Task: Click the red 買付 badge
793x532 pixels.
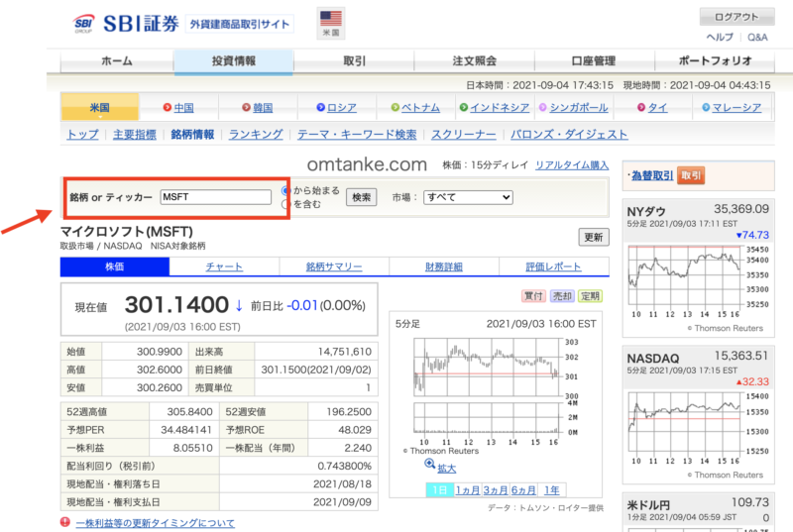Action: coord(533,296)
